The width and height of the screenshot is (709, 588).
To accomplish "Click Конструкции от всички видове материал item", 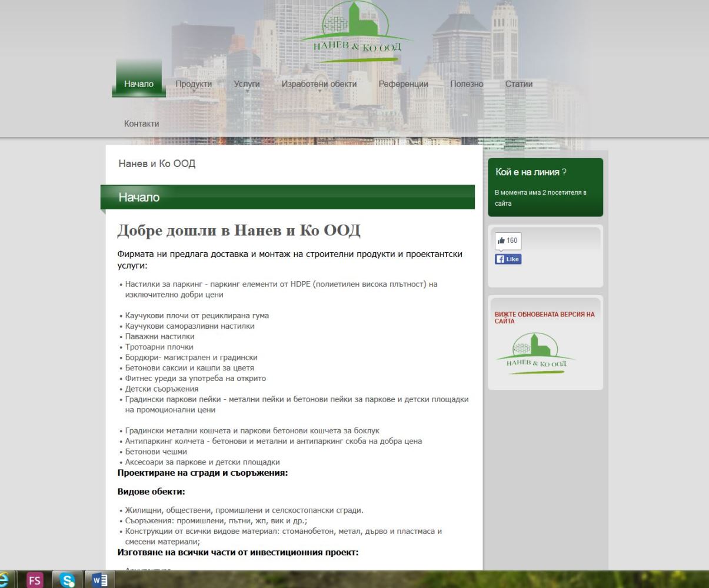I will pyautogui.click(x=284, y=536).
